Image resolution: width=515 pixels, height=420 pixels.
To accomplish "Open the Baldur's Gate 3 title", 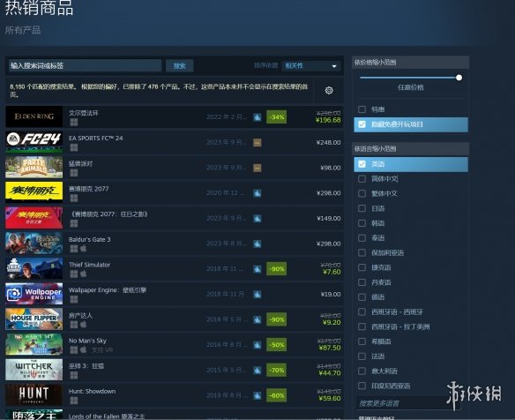I will [x=89, y=239].
